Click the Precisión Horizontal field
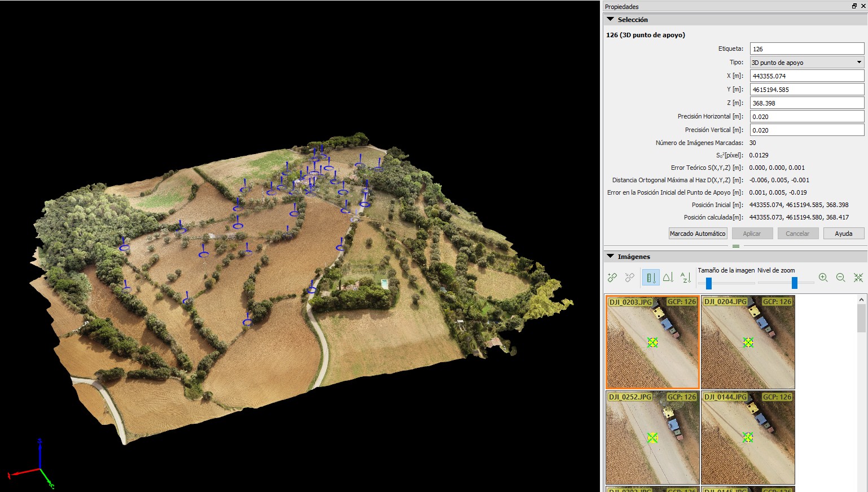 pos(807,117)
